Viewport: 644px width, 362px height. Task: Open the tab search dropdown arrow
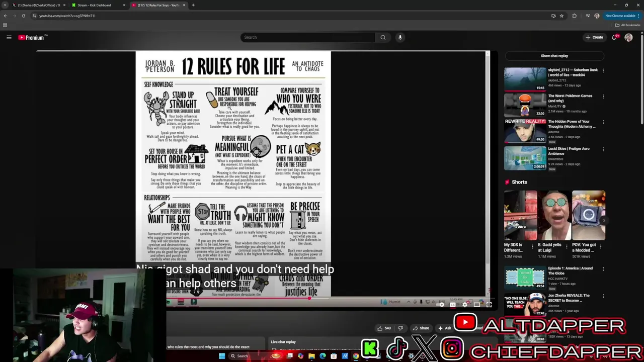5,5
